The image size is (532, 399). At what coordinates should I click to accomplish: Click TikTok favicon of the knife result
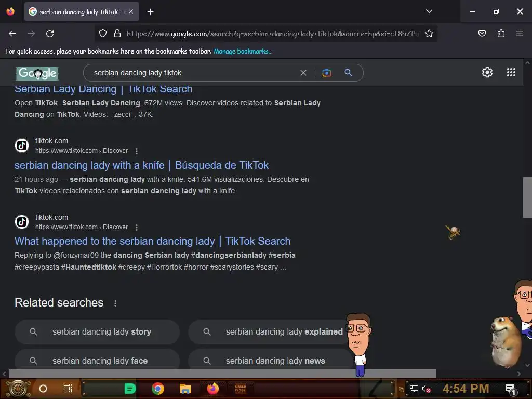click(x=22, y=145)
